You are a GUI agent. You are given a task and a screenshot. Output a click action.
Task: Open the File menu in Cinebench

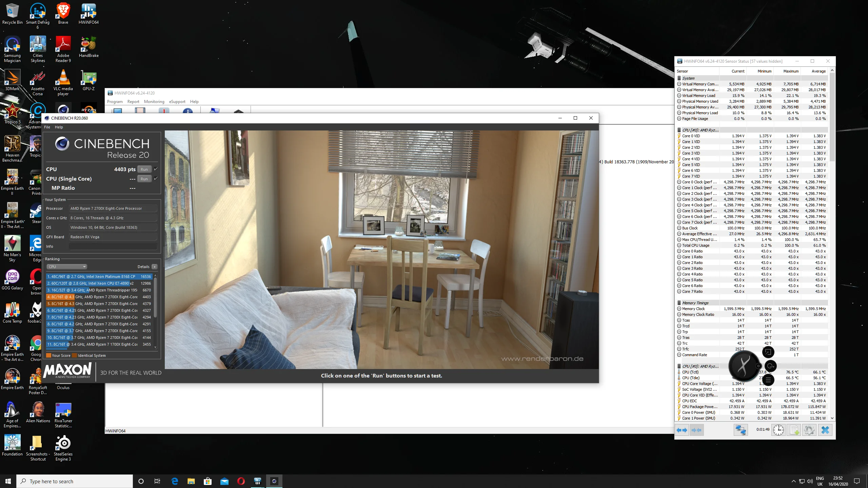pos(47,127)
